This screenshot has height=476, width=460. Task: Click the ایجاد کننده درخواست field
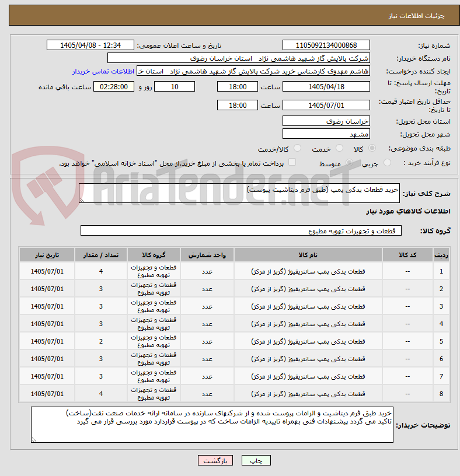[253, 71]
